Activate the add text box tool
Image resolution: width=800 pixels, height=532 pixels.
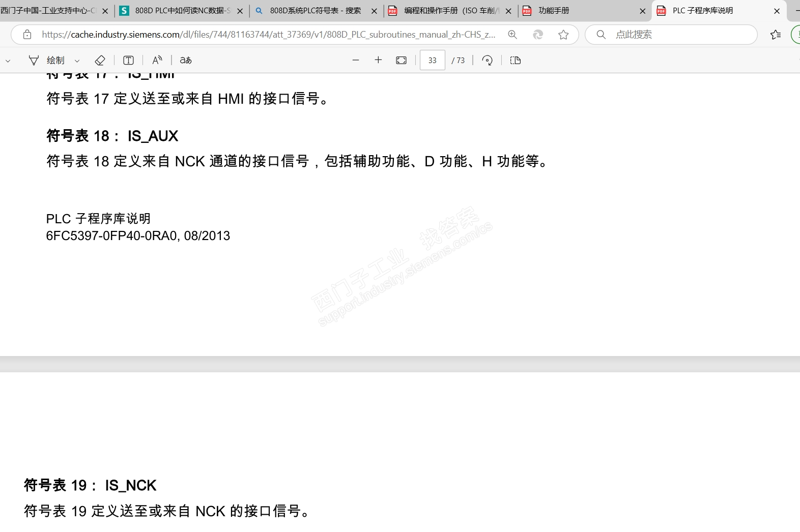(128, 61)
